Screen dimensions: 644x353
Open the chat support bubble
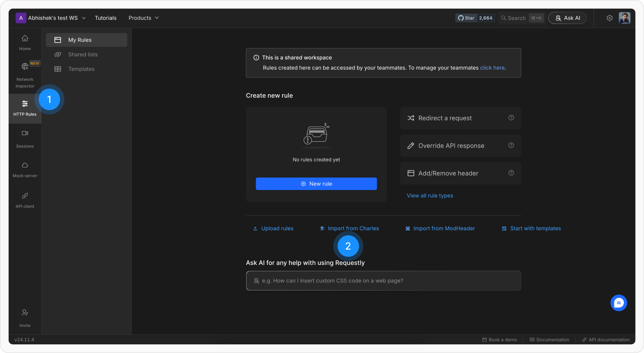point(619,303)
